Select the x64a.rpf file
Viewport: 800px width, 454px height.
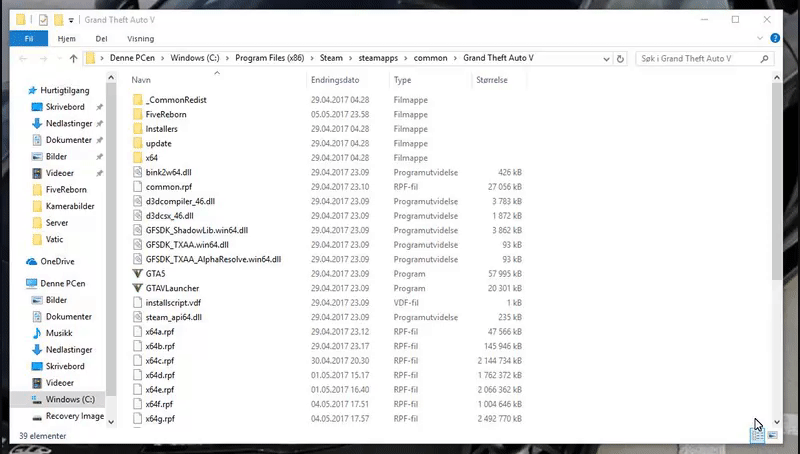click(x=160, y=332)
